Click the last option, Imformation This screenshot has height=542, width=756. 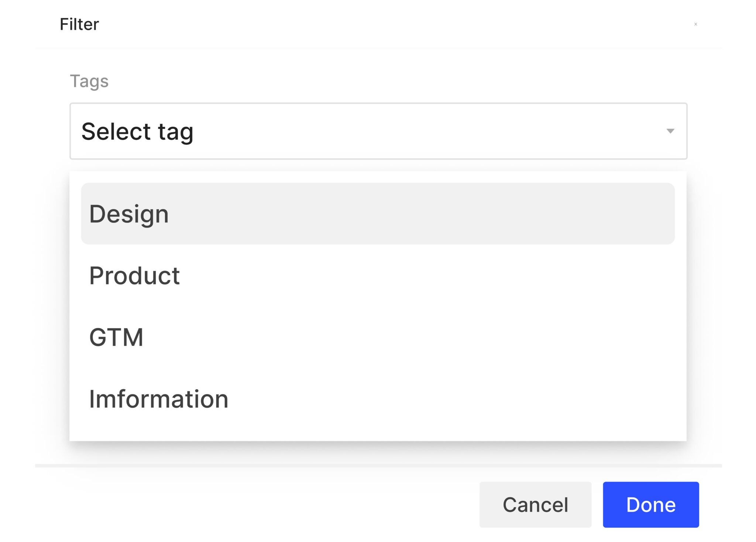point(378,398)
